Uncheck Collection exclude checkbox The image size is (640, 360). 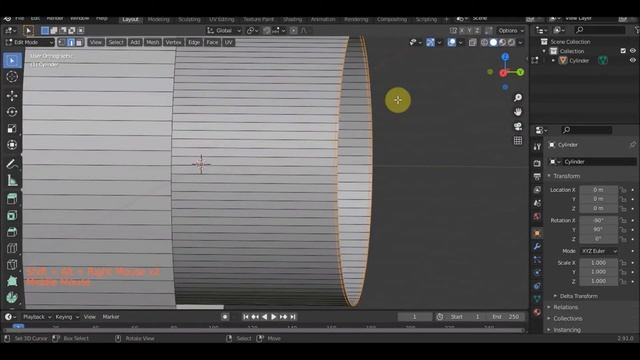[x=623, y=51]
